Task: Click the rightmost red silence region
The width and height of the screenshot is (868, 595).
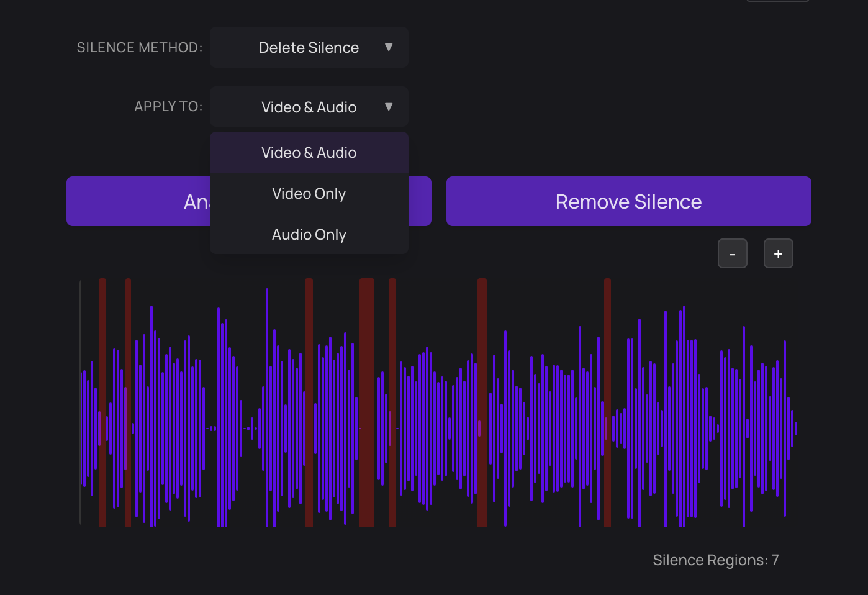Action: click(x=608, y=404)
